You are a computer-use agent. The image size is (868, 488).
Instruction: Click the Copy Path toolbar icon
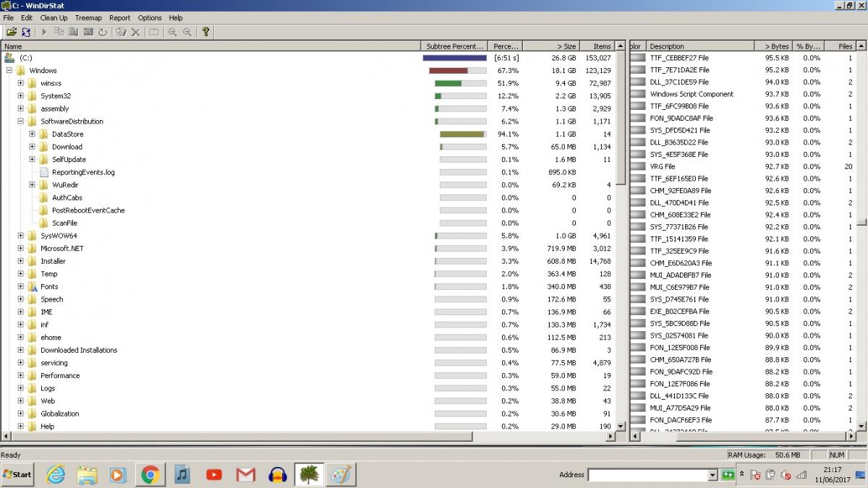pyautogui.click(x=59, y=32)
